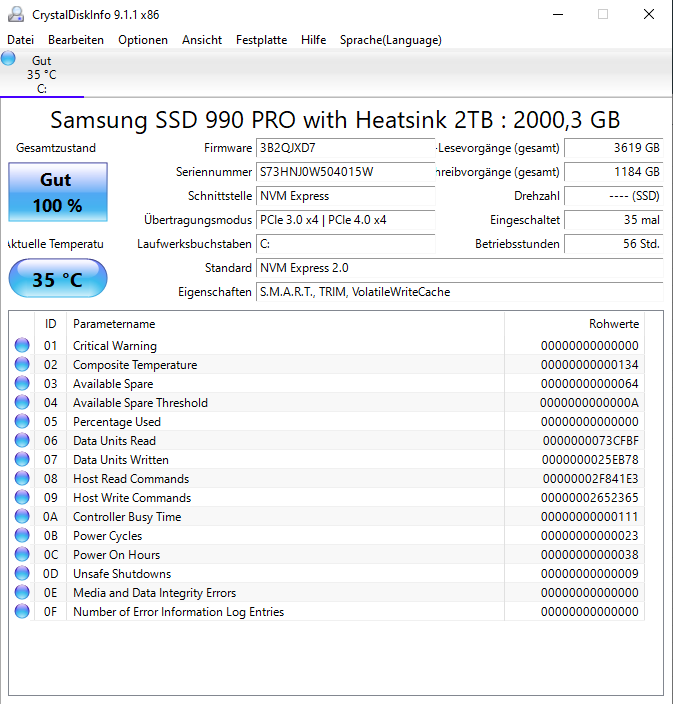The width and height of the screenshot is (673, 704).
Task: Click status orb of Media and Data Integrity Errors row
Action: click(x=22, y=592)
